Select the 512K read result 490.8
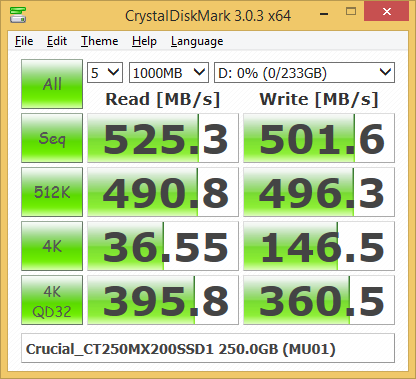Screen dimensions: 416x379 click(163, 192)
